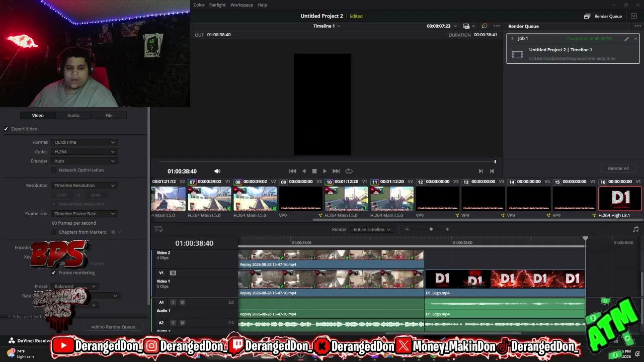Solo the A2 audio track
The image size is (644, 362).
[x=173, y=323]
